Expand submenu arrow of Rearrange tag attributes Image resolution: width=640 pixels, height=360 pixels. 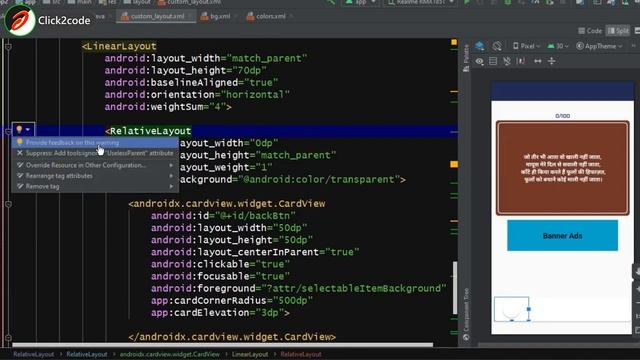click(171, 176)
